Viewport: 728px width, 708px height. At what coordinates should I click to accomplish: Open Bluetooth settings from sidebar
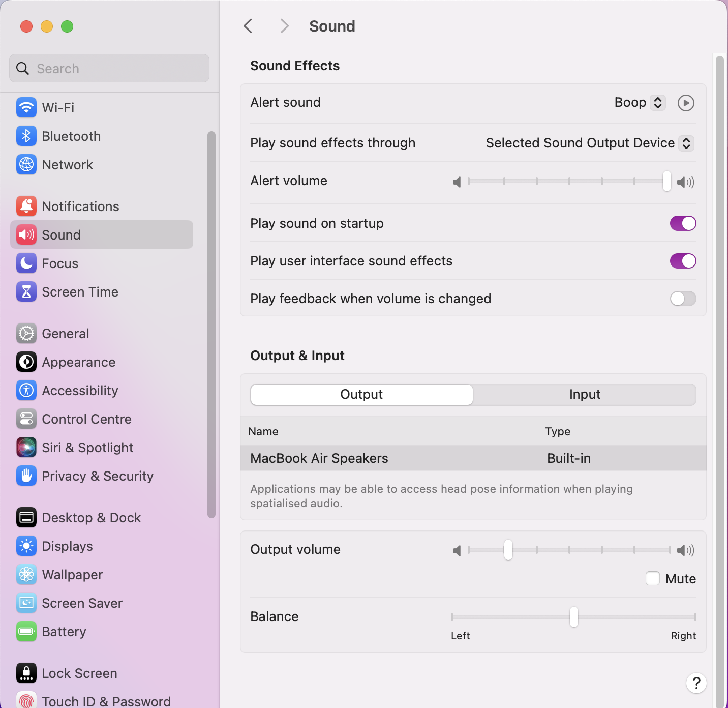pyautogui.click(x=26, y=136)
